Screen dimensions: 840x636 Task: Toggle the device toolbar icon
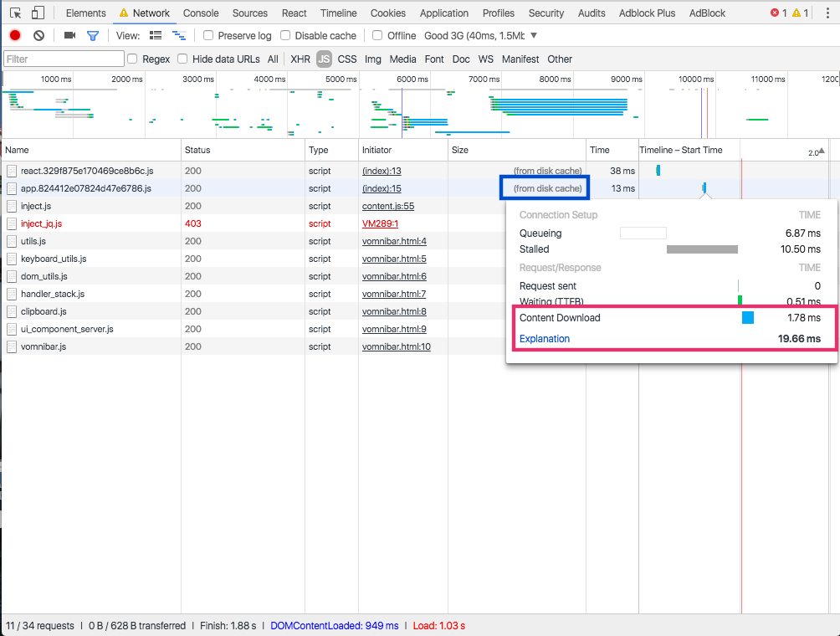tap(38, 13)
